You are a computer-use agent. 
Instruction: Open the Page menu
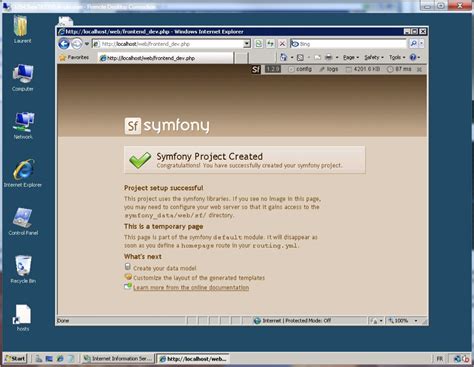tap(351, 58)
